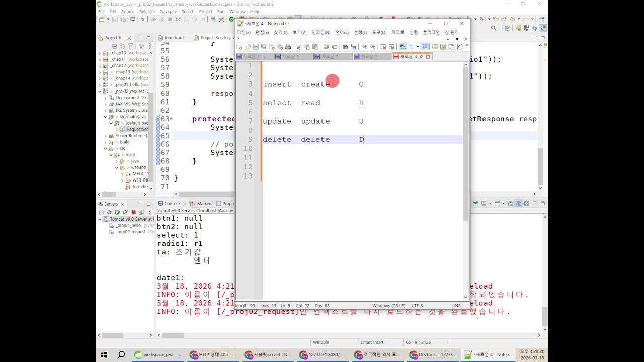
Task: Click the Paste icon in Notepad++ toolbar
Action: tap(315, 47)
